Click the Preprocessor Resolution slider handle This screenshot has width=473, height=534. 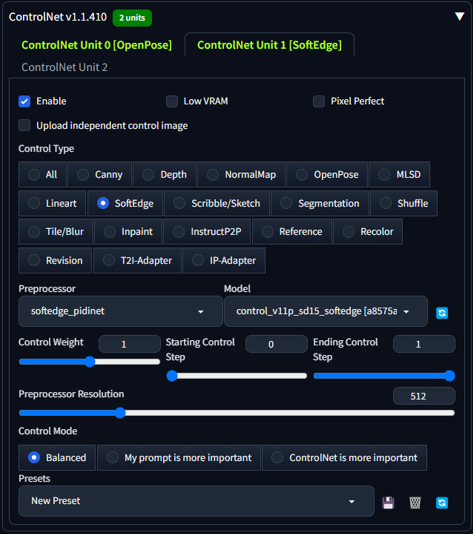(x=120, y=413)
